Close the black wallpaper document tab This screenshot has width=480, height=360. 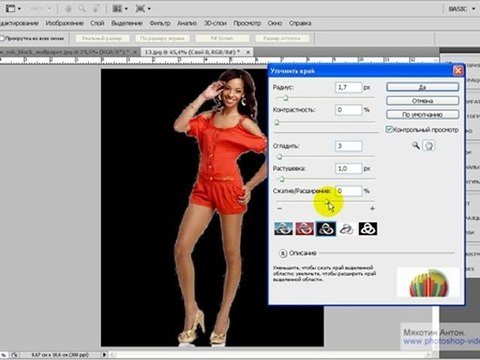tap(135, 52)
